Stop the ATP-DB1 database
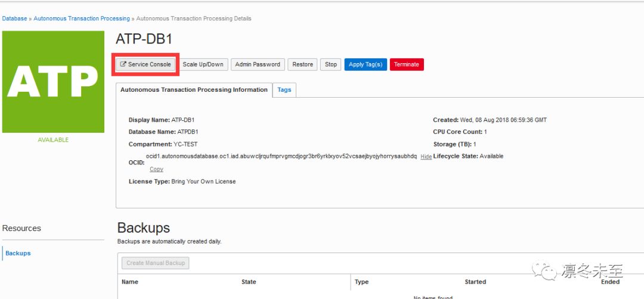 click(330, 64)
